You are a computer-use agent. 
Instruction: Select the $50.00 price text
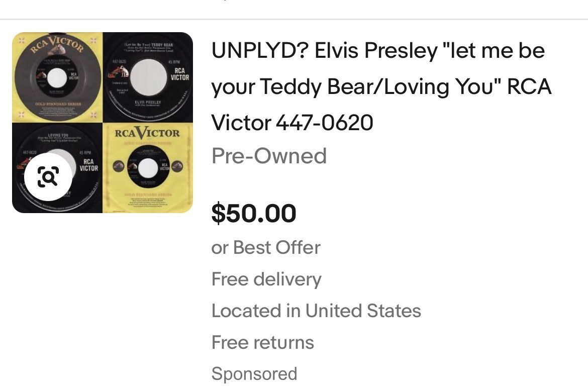[254, 213]
